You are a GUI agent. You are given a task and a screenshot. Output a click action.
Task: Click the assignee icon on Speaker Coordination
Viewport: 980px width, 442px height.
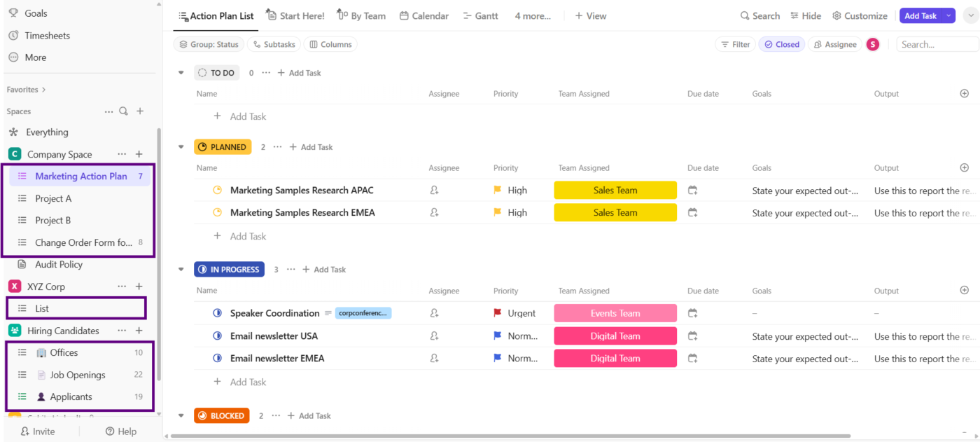coord(434,313)
